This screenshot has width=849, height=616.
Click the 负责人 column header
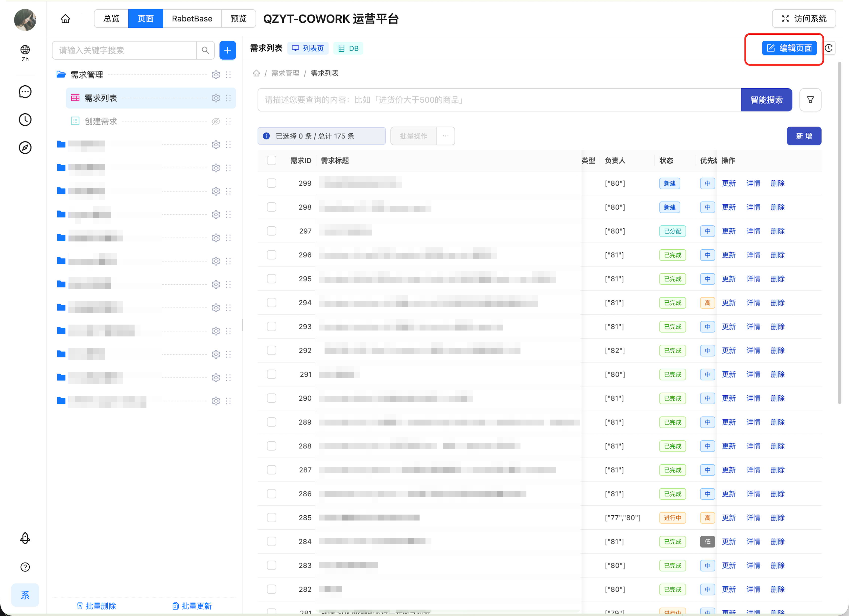click(x=615, y=160)
